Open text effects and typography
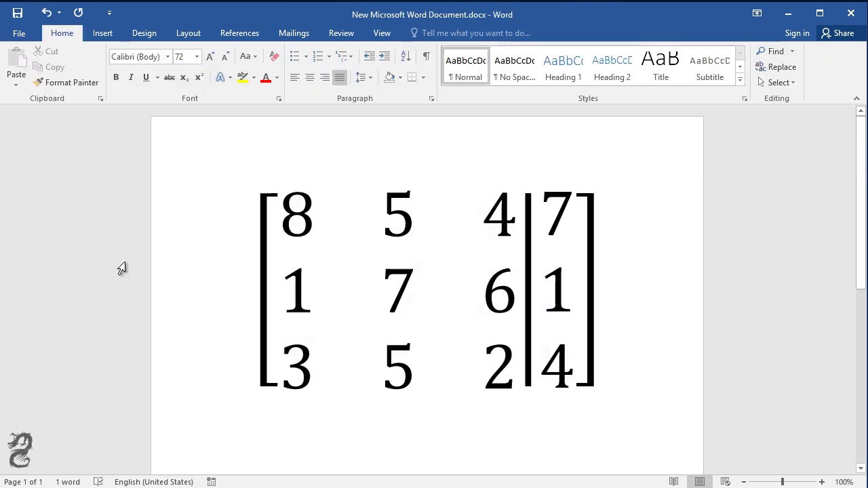The width and height of the screenshot is (868, 488). click(220, 77)
